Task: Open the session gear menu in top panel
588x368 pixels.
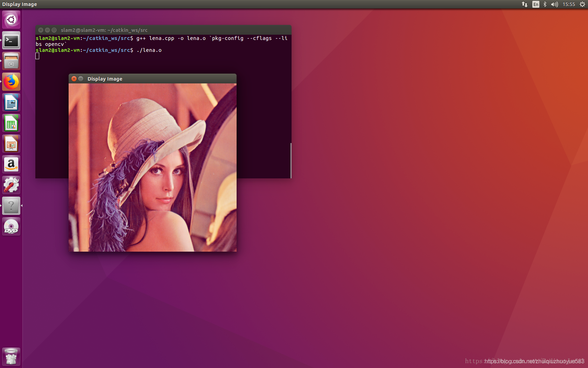Action: pyautogui.click(x=582, y=4)
